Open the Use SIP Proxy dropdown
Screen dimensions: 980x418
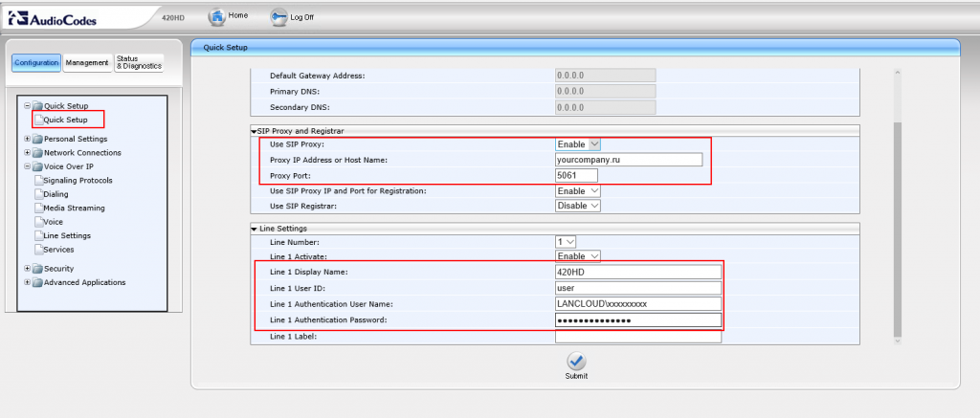578,143
